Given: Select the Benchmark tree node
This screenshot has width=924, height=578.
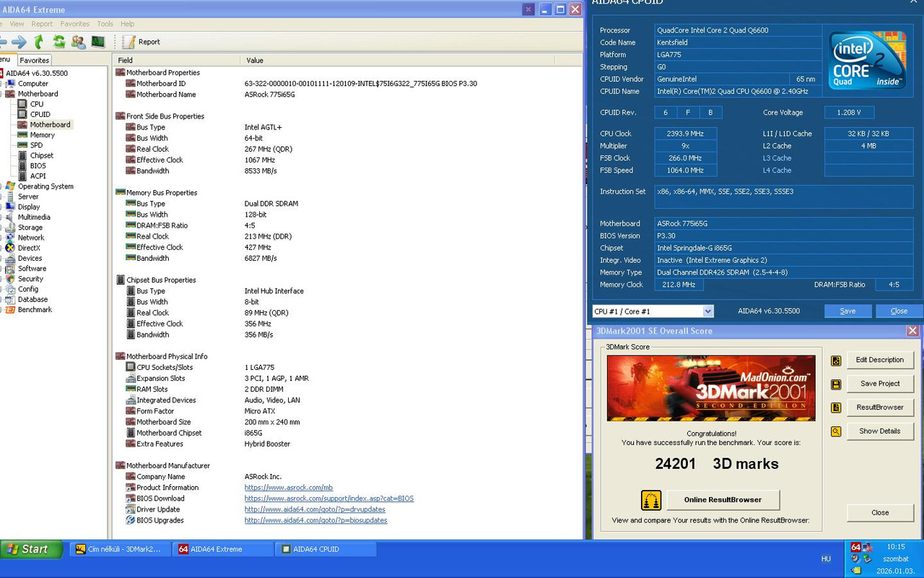Looking at the screenshot, I should pyautogui.click(x=35, y=310).
